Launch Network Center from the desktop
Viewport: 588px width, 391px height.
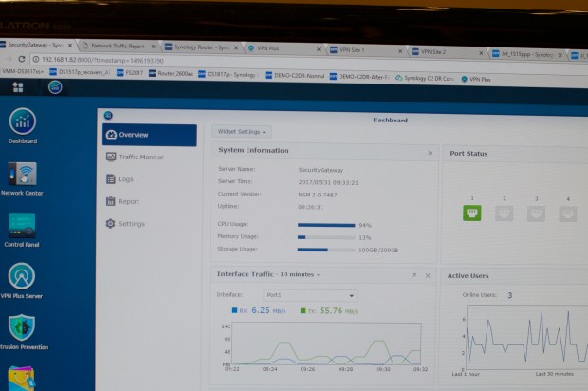[23, 175]
